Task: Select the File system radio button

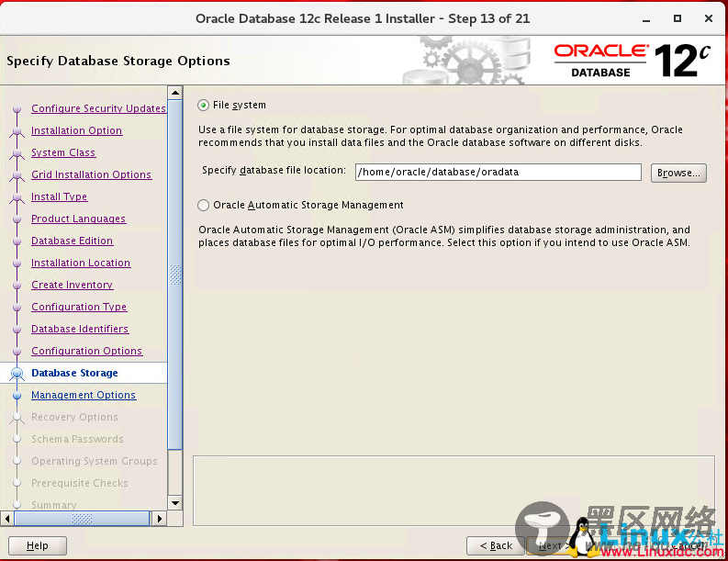Action: coord(204,106)
